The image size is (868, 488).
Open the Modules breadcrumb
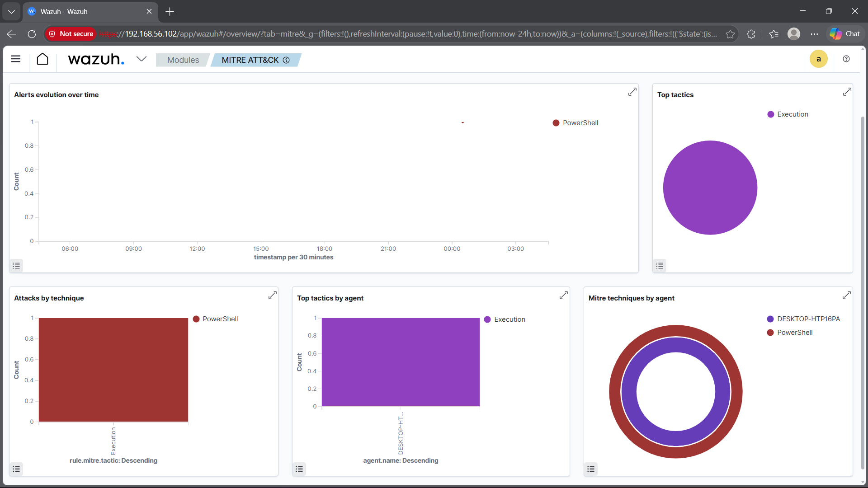click(x=183, y=60)
